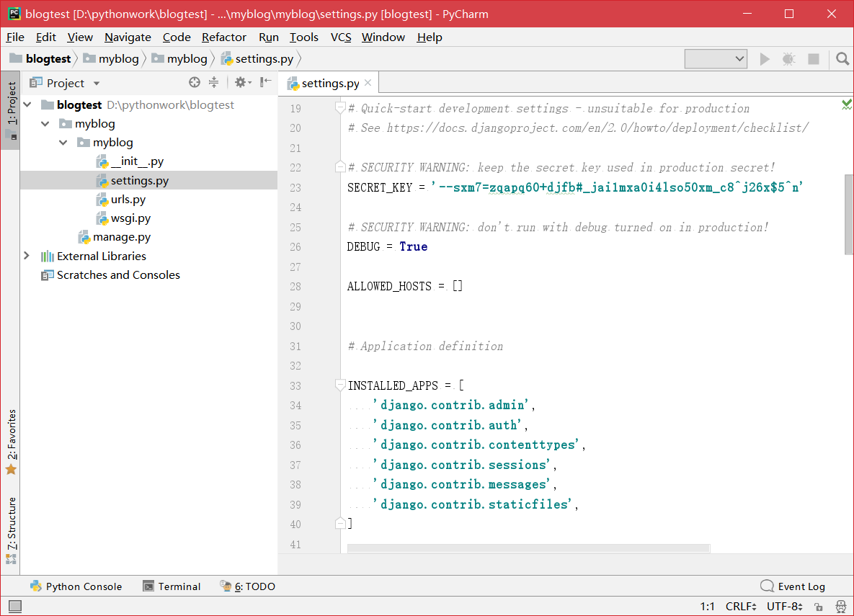The height and width of the screenshot is (616, 854).
Task: Change file encoding UTF-8 in status bar
Action: [784, 606]
